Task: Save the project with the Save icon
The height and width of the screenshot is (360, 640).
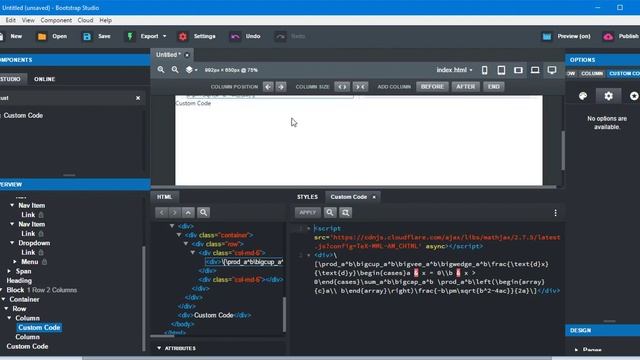Action: [x=87, y=37]
